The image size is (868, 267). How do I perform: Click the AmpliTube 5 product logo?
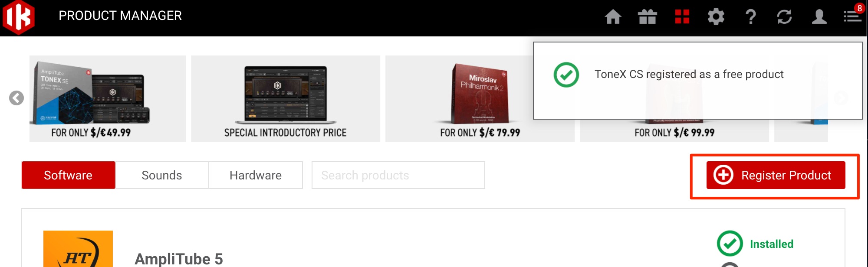click(78, 249)
